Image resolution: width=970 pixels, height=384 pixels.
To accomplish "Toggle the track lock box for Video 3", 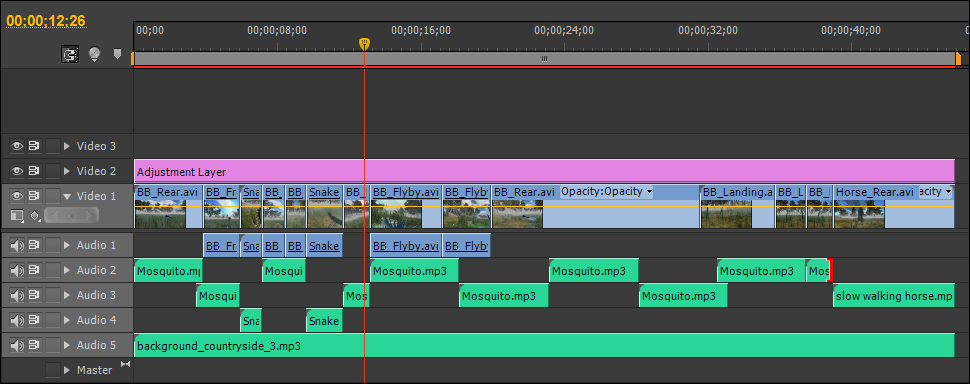I will tap(53, 147).
